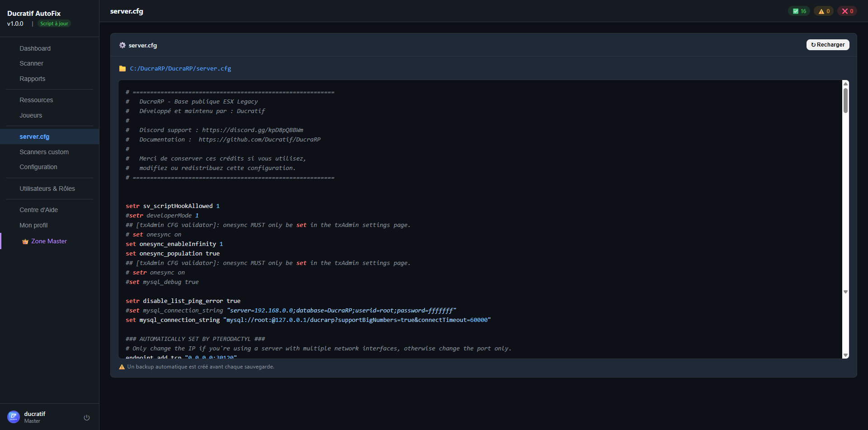Viewport: 868px width, 430px height.
Task: Open Utilisateurs & Rôles settings
Action: (x=47, y=189)
